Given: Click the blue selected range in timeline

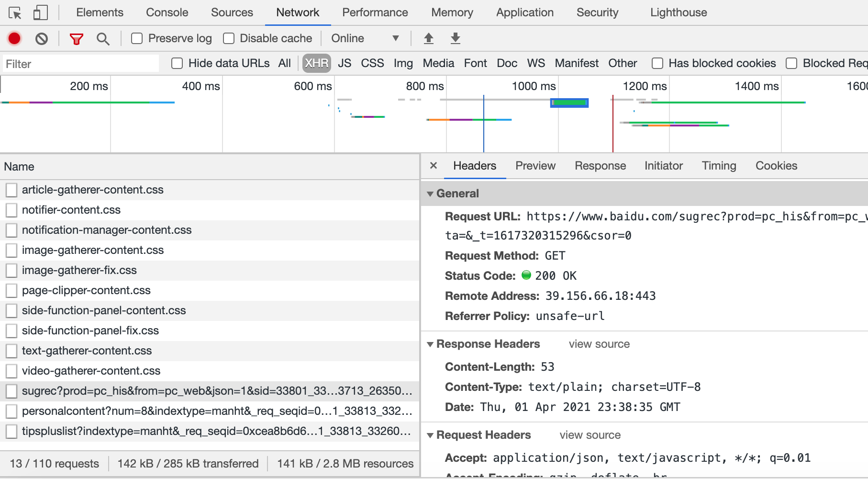Looking at the screenshot, I should click(569, 103).
